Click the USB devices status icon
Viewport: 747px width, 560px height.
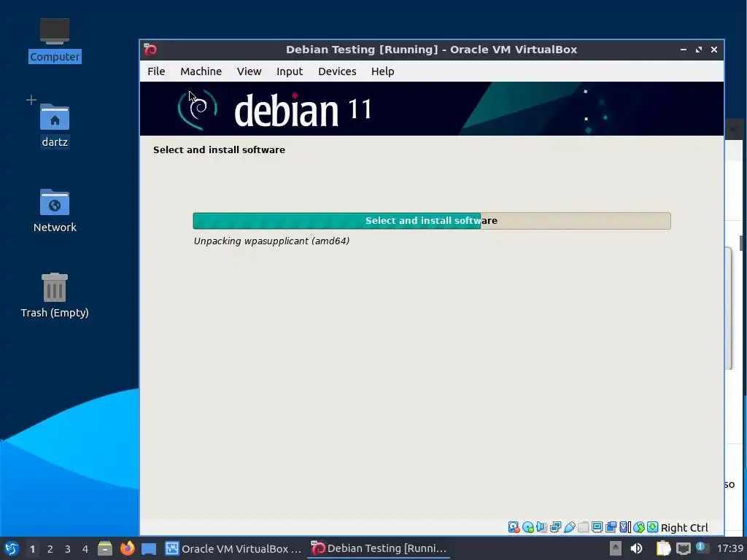(x=569, y=527)
